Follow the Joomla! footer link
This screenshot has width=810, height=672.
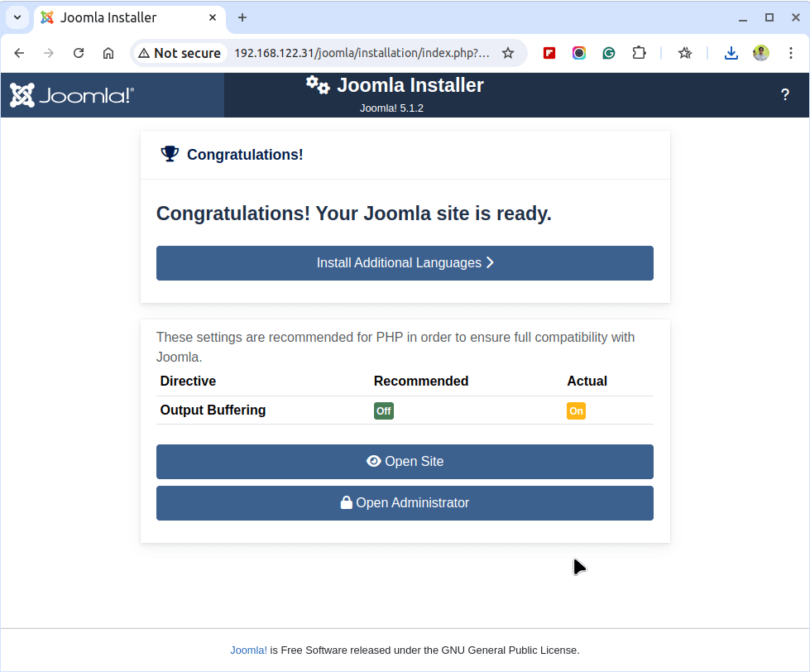tap(248, 650)
